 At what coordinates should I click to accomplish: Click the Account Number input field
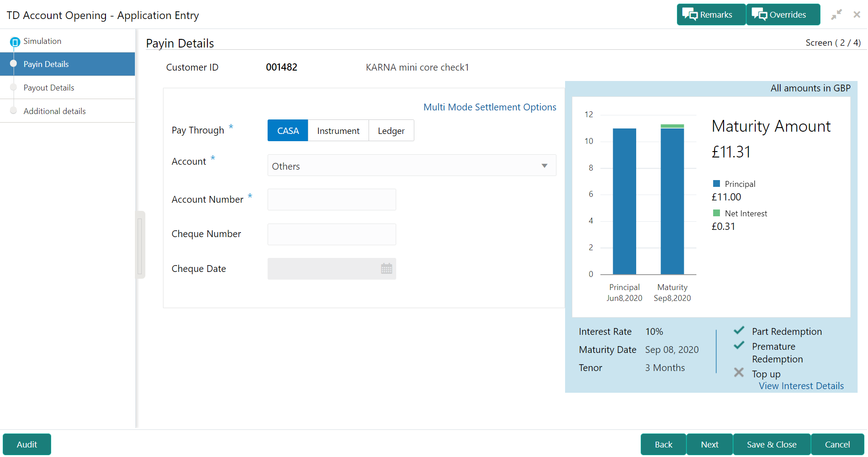[331, 200]
